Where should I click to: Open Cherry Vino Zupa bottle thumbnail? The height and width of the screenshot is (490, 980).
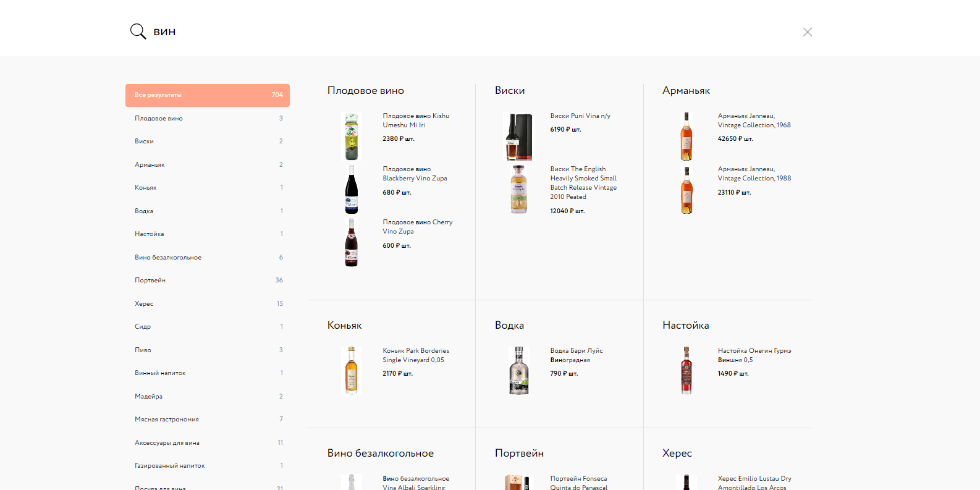(x=352, y=243)
